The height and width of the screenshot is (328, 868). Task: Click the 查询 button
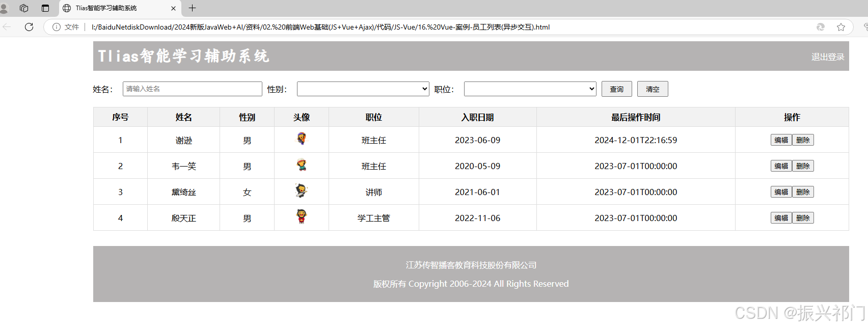pyautogui.click(x=617, y=89)
